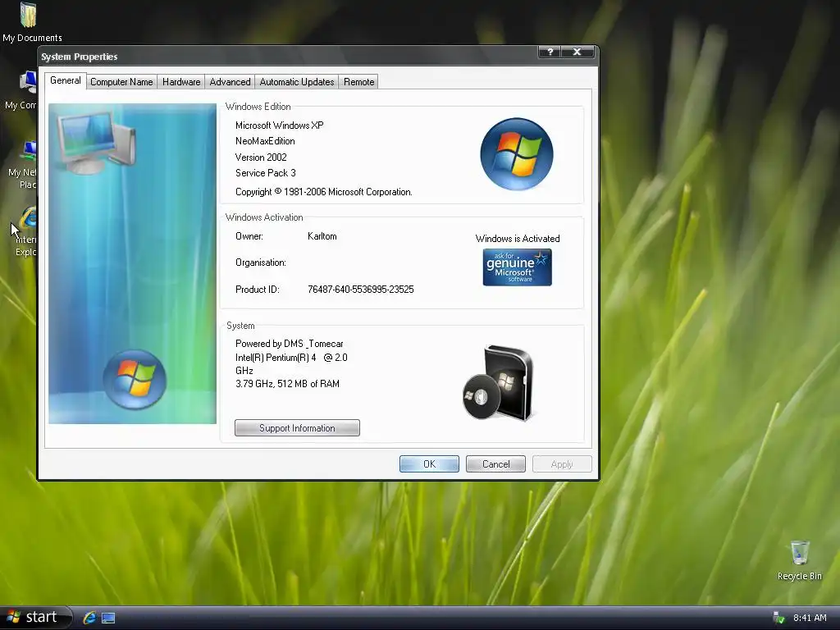Open the General tab

66,80
